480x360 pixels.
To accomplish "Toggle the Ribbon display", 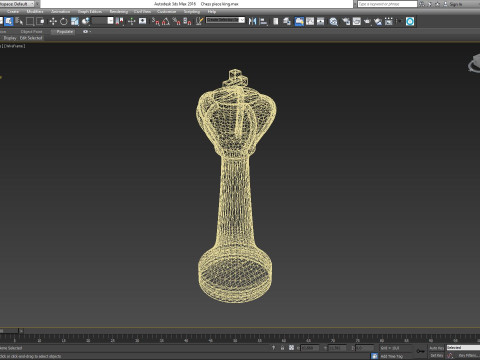I will click(x=299, y=21).
